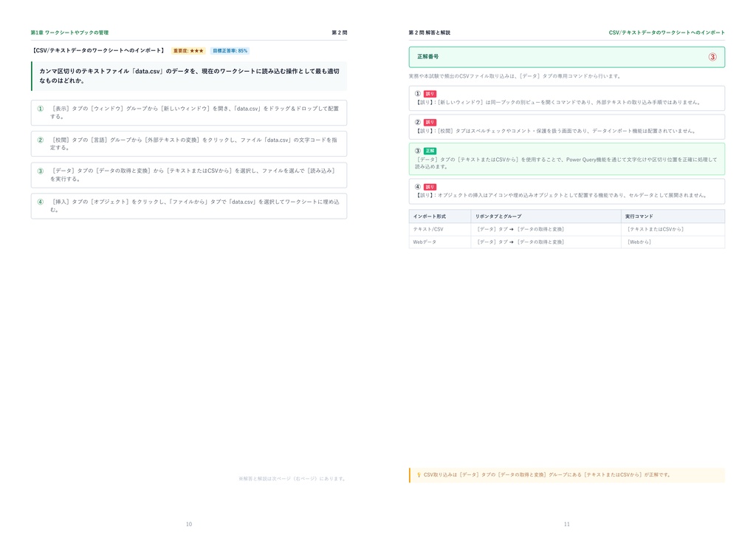
Task: Click the red circled ③ correct answer number
Action: click(712, 57)
